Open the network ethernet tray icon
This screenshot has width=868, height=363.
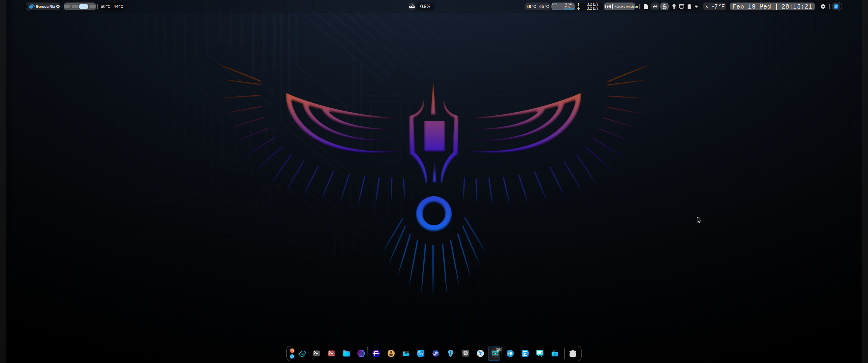681,6
